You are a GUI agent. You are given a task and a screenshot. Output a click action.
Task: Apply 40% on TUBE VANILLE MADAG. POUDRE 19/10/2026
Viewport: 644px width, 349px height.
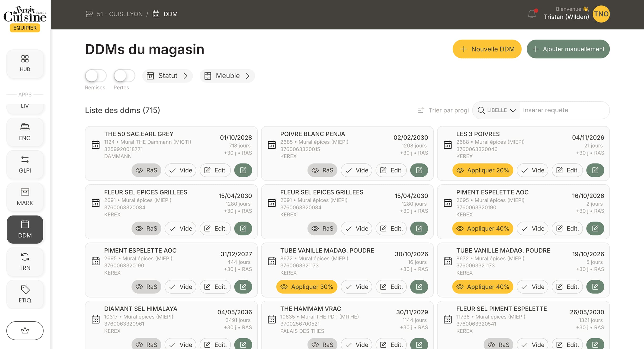483,287
